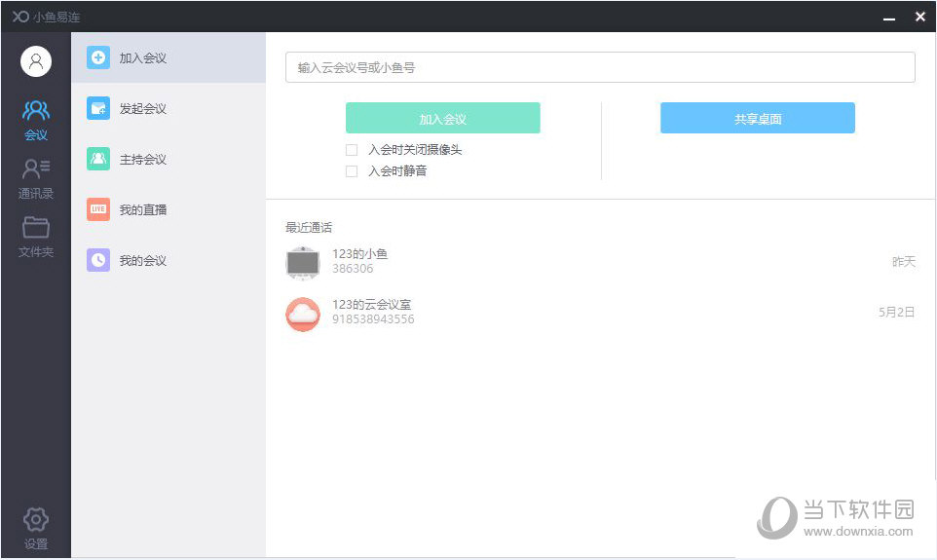This screenshot has height=560, width=937.
Task: Focus the 输入云会议号或小鱼号 input field
Action: 600,67
